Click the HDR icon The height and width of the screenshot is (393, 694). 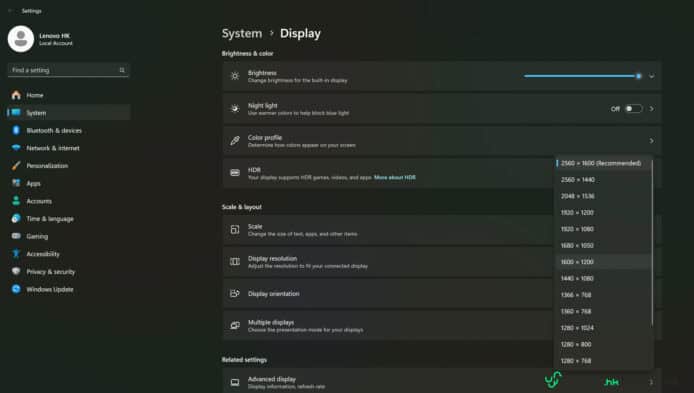click(235, 173)
